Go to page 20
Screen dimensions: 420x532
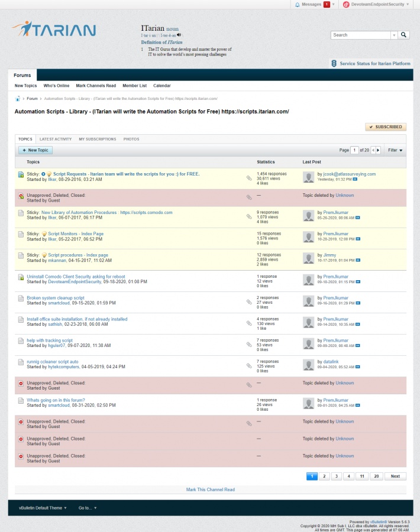pos(376,476)
